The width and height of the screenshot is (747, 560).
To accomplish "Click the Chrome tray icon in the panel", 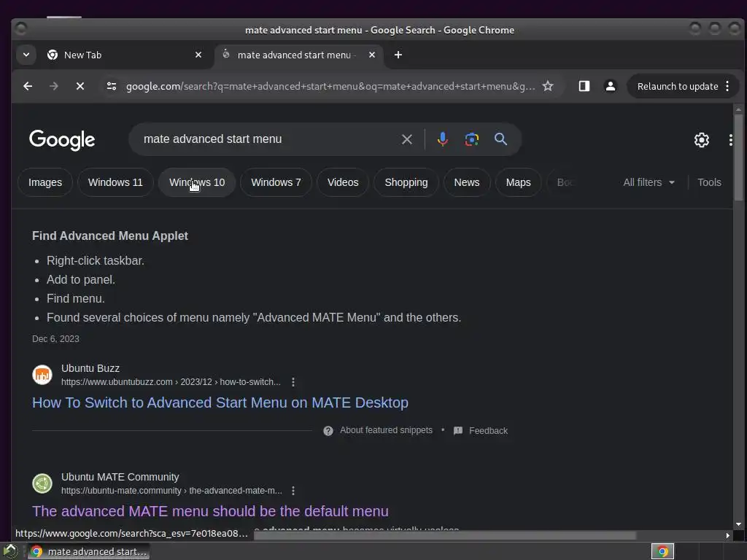I will 662,551.
